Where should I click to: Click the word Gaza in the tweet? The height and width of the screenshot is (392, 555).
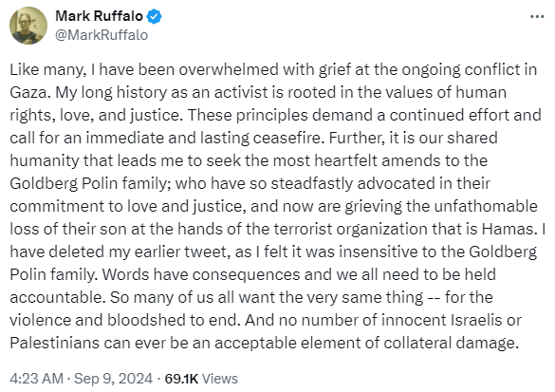29,92
